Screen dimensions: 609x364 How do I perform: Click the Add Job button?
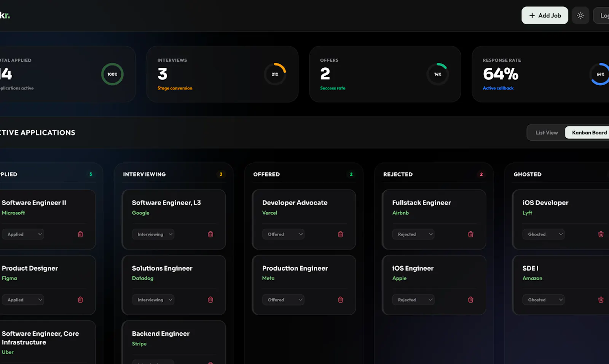[545, 16]
